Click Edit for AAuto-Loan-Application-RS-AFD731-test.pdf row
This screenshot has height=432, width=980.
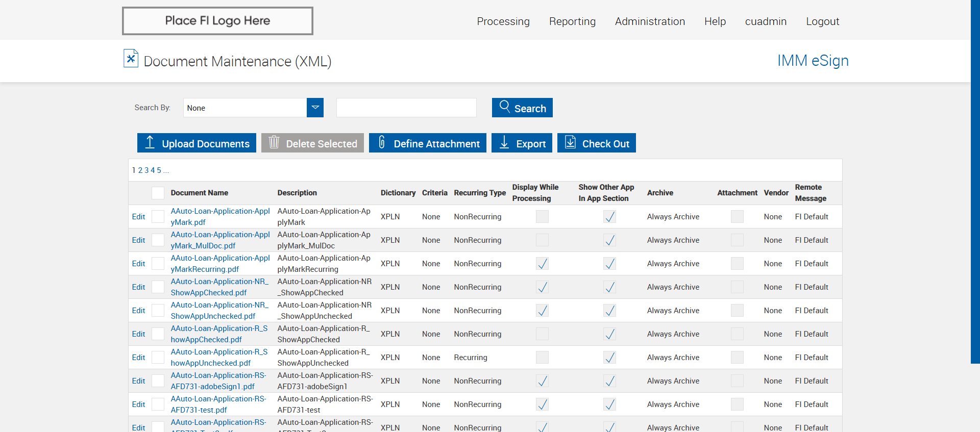point(138,404)
